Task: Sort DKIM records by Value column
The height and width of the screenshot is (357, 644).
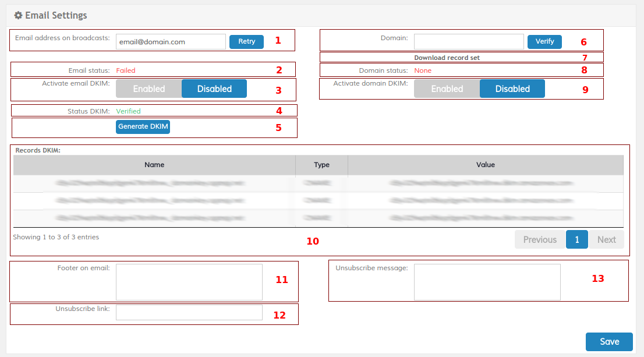Action: pos(485,165)
